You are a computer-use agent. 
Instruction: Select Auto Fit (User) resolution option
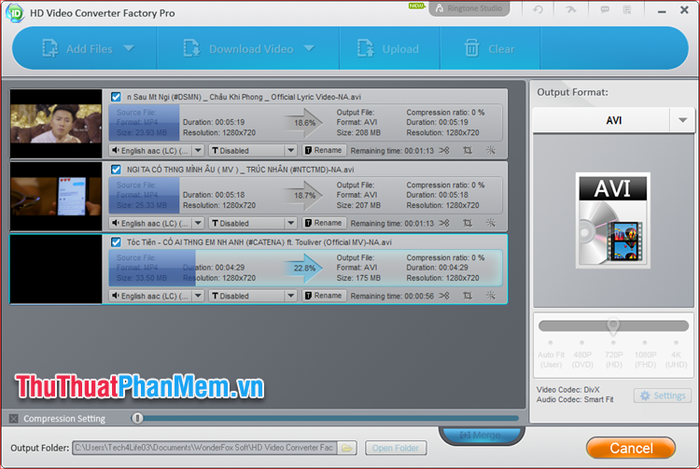[551, 359]
